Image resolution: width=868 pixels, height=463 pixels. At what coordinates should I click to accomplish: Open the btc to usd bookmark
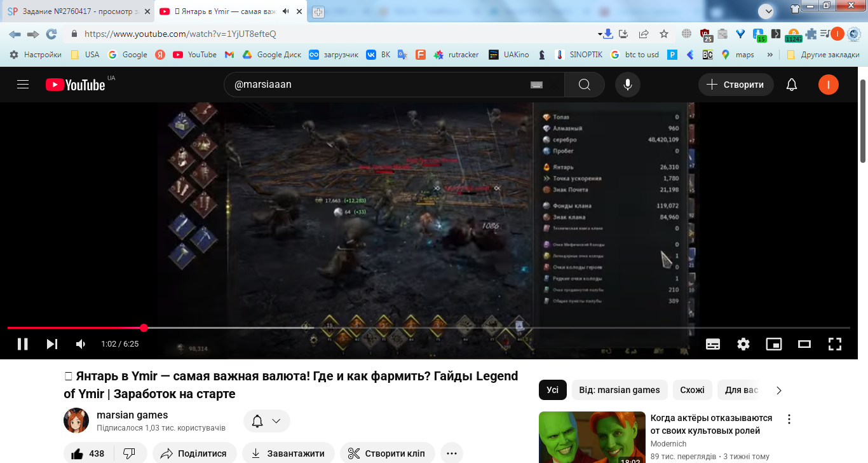(x=634, y=55)
